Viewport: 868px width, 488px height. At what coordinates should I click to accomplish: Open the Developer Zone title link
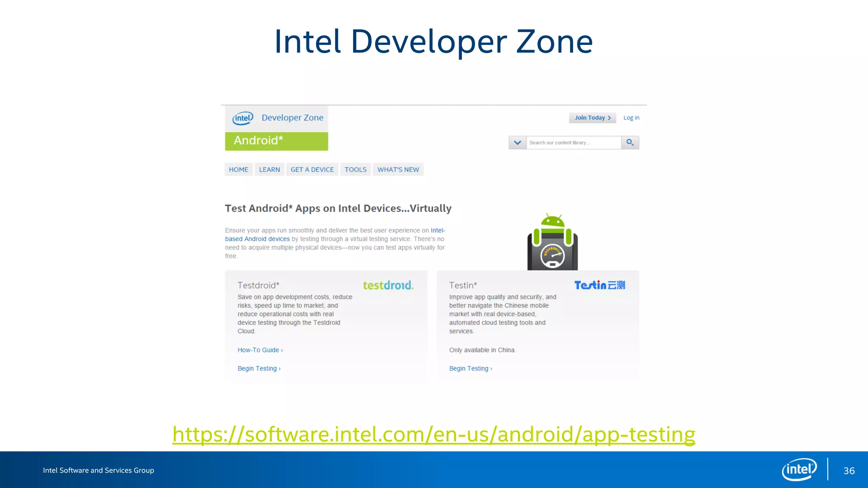292,118
